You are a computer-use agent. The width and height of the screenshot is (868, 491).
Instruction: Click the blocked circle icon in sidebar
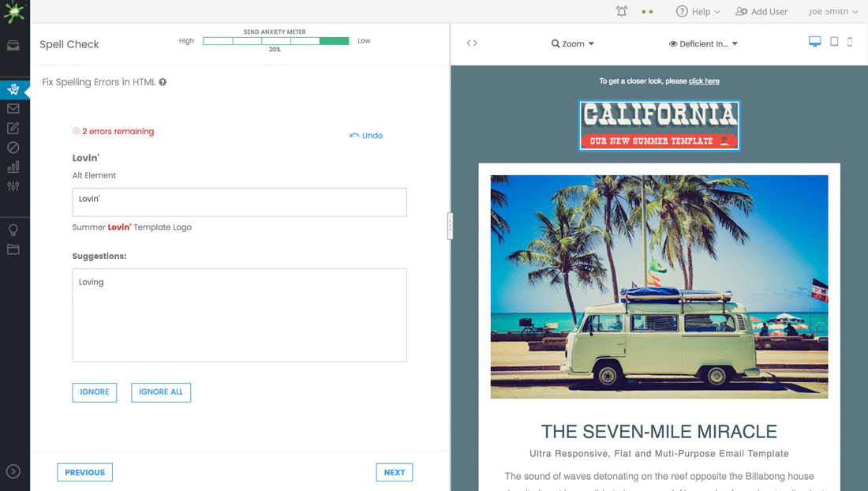tap(13, 148)
